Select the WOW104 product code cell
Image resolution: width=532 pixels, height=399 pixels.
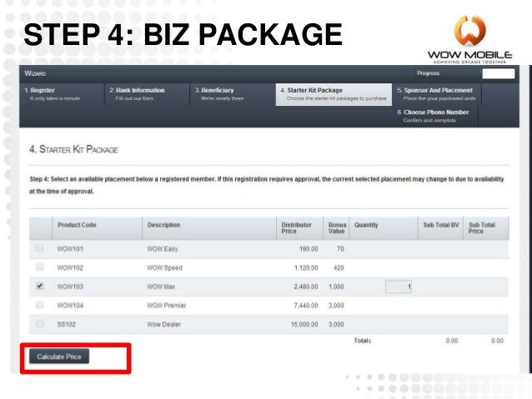(x=70, y=306)
